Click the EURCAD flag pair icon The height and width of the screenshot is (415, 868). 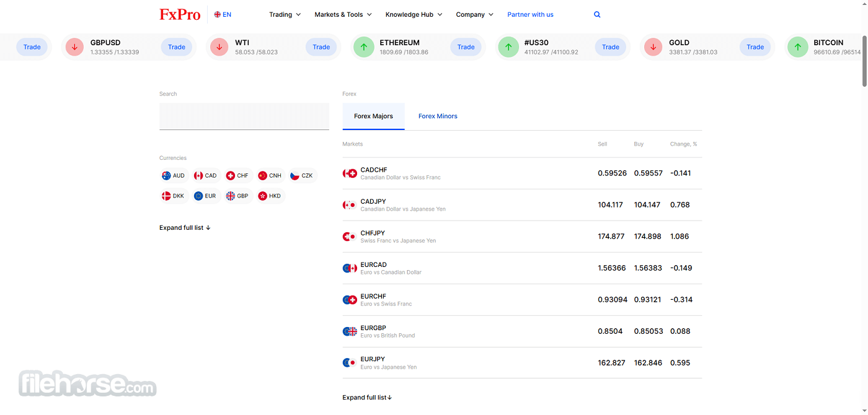click(x=350, y=268)
